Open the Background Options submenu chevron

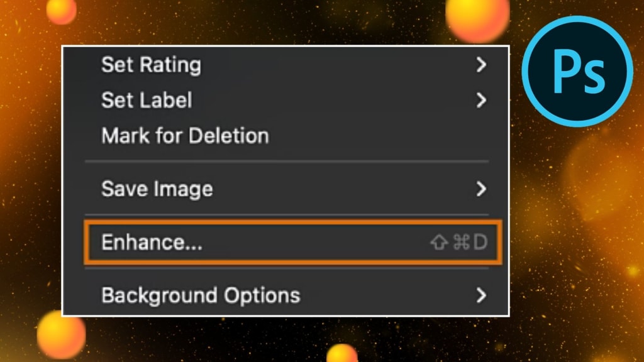481,295
